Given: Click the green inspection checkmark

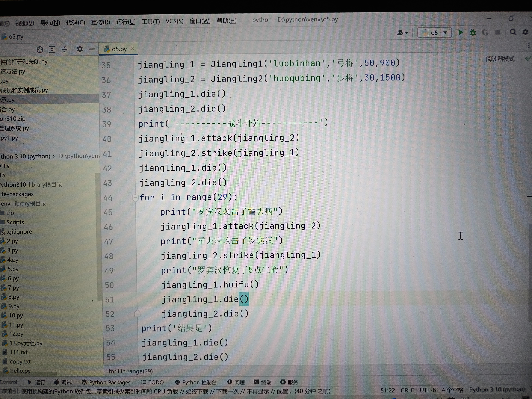Looking at the screenshot, I should point(528,58).
